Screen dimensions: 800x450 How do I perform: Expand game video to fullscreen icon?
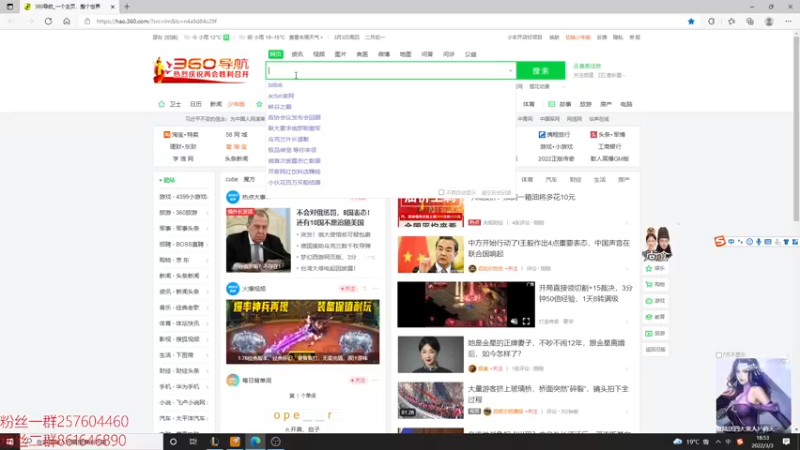pos(526,321)
